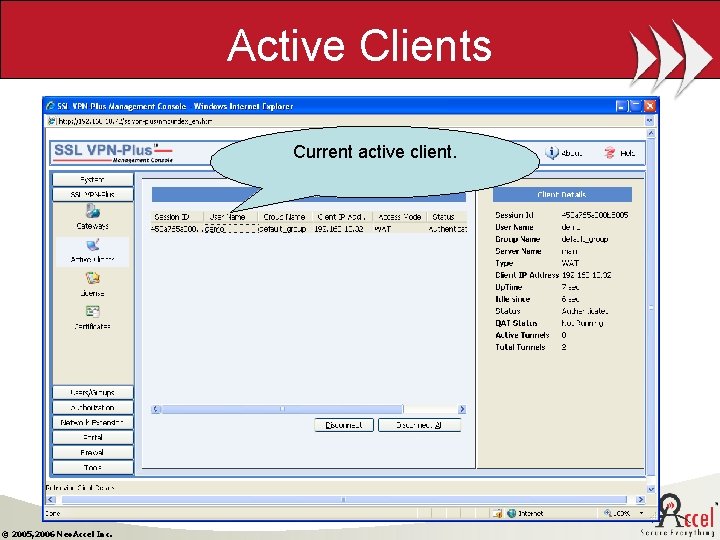Open the Portal menu section
Viewport: 720px width, 540px height.
93,438
